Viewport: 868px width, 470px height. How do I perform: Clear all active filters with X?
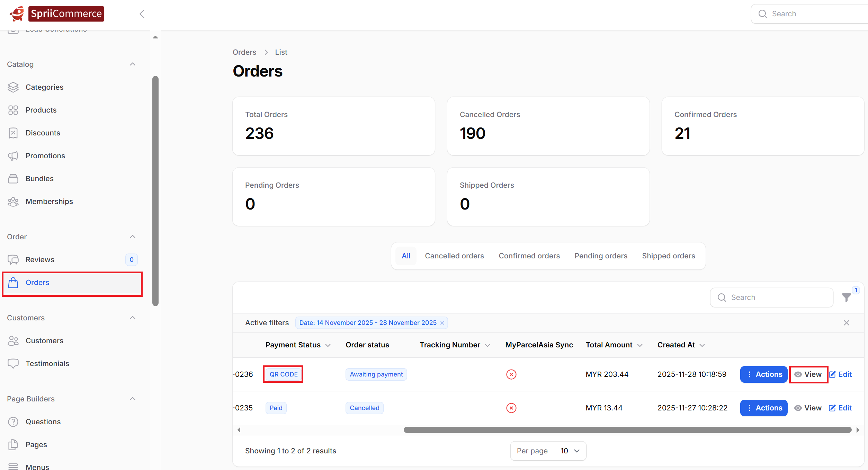pyautogui.click(x=846, y=323)
